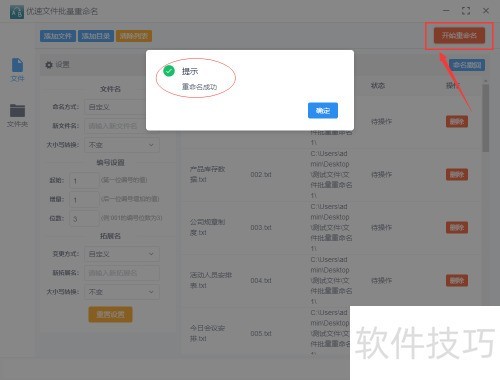Select 公司规章制度.txt file name
This screenshot has width=500, height=380.
(x=207, y=227)
